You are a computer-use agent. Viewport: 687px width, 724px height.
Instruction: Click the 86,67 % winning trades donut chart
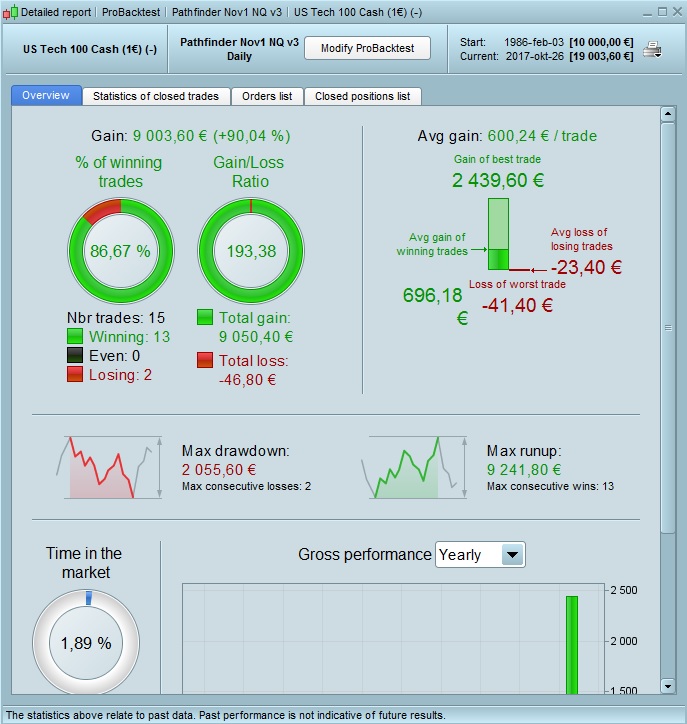121,251
